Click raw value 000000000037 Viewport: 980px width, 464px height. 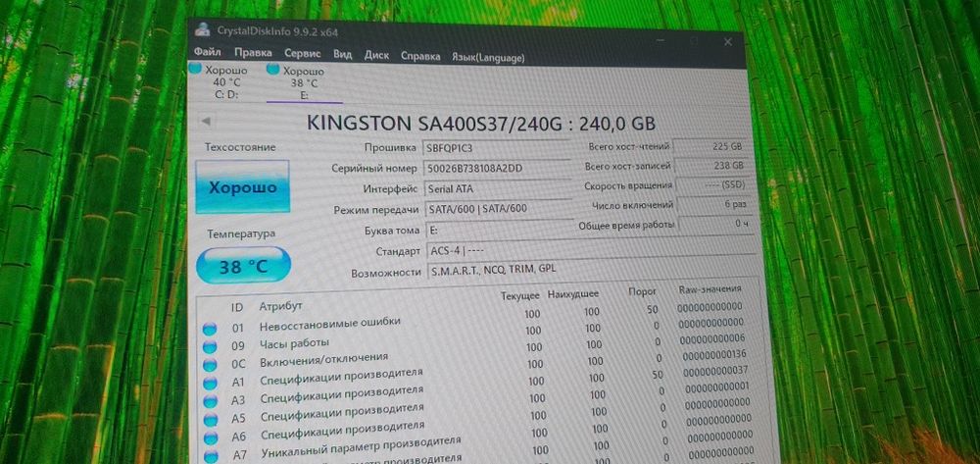716,371
